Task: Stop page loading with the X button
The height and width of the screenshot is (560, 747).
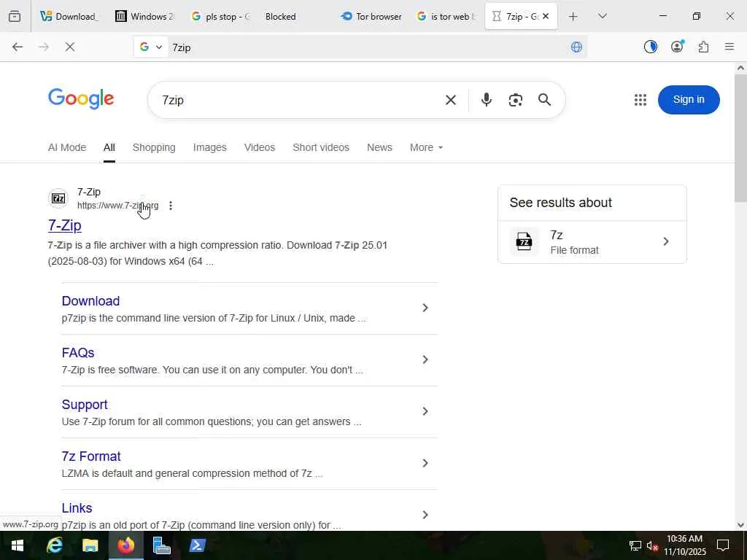Action: pos(69,47)
